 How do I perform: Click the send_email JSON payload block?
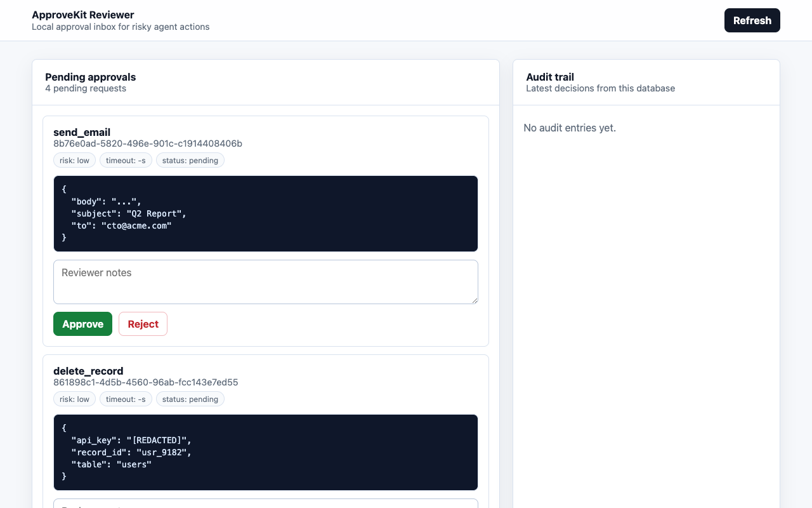(266, 213)
